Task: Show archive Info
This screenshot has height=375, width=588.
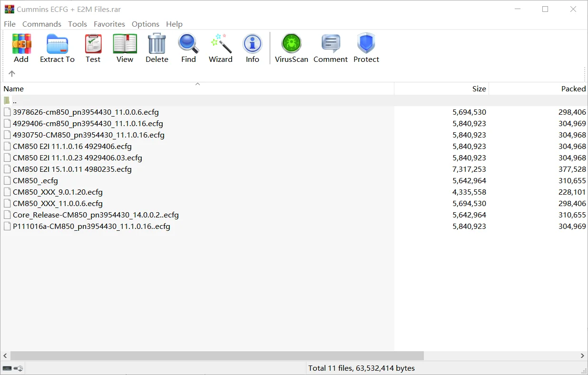Action: click(x=253, y=48)
